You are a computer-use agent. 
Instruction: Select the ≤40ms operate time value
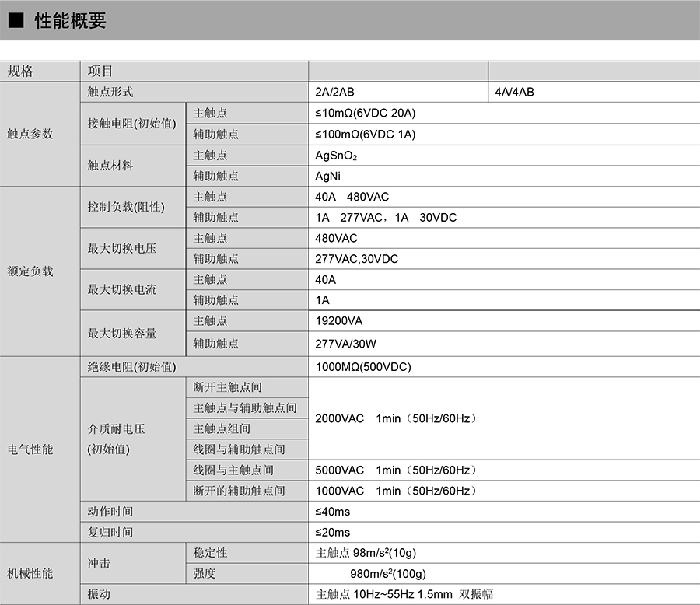(x=332, y=512)
